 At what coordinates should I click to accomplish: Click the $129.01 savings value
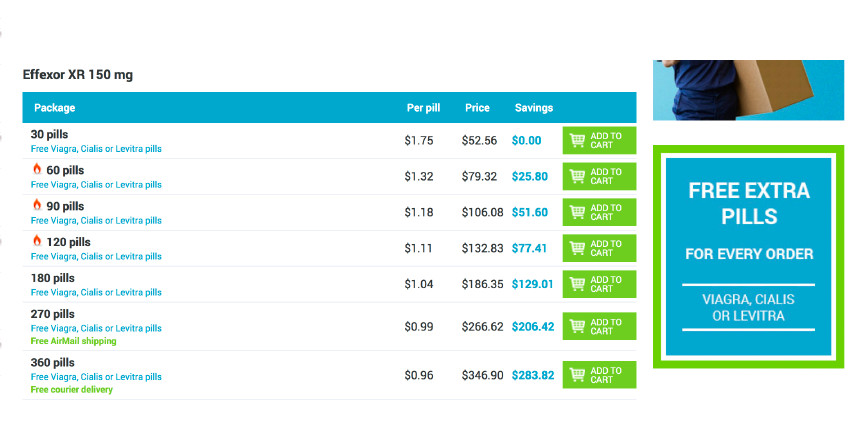(533, 284)
